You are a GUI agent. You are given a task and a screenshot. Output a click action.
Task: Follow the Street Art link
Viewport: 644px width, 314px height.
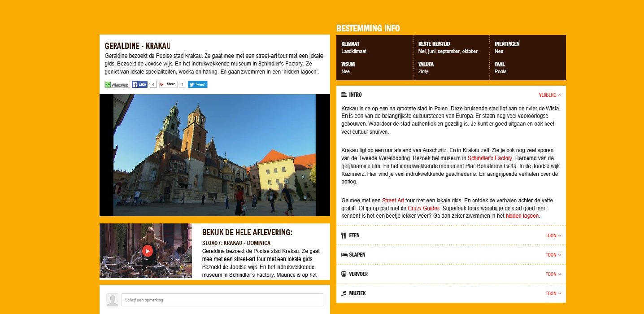(x=393, y=201)
